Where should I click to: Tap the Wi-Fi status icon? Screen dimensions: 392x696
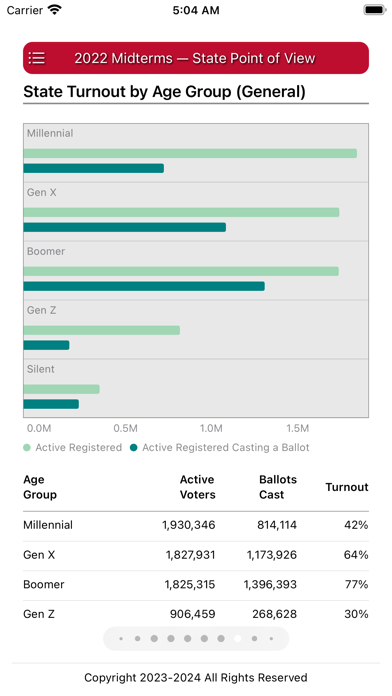pos(55,10)
